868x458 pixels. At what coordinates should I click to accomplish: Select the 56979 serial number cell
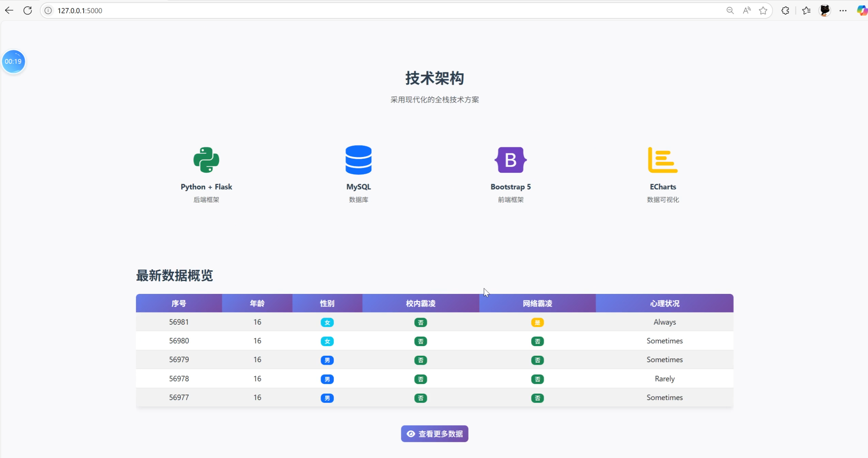point(179,359)
